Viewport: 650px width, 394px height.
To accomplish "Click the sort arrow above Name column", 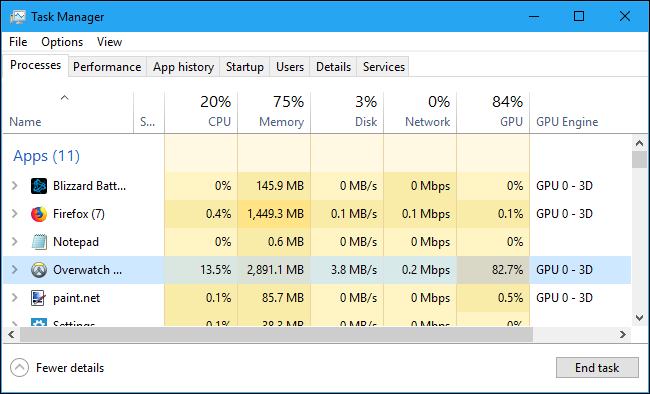I will point(64,98).
